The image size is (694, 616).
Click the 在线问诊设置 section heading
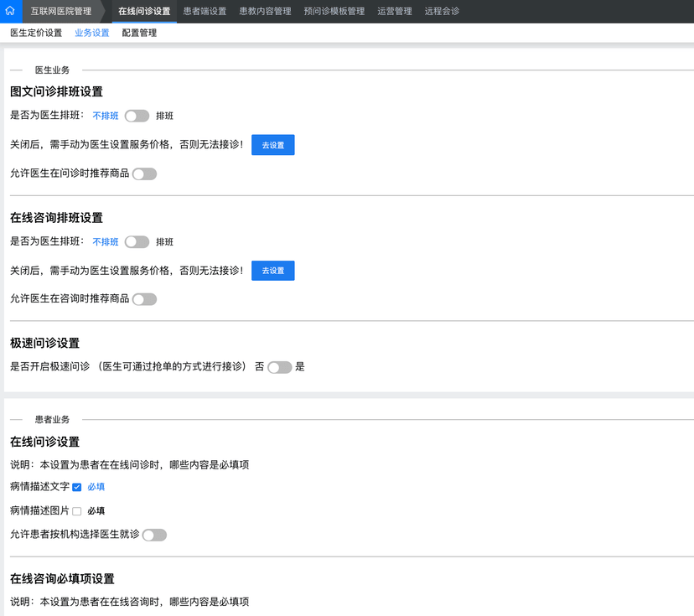tap(44, 442)
